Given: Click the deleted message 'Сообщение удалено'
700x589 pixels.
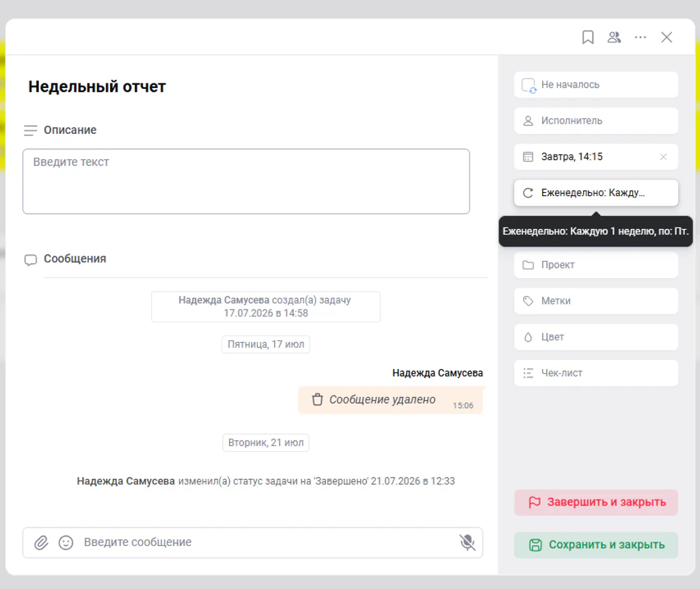Looking at the screenshot, I should [x=390, y=400].
